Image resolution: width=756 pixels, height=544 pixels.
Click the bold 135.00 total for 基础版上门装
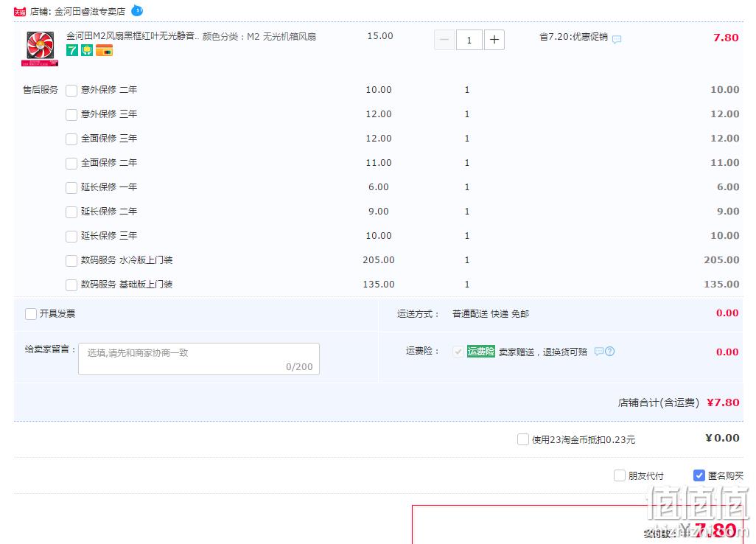coord(721,284)
